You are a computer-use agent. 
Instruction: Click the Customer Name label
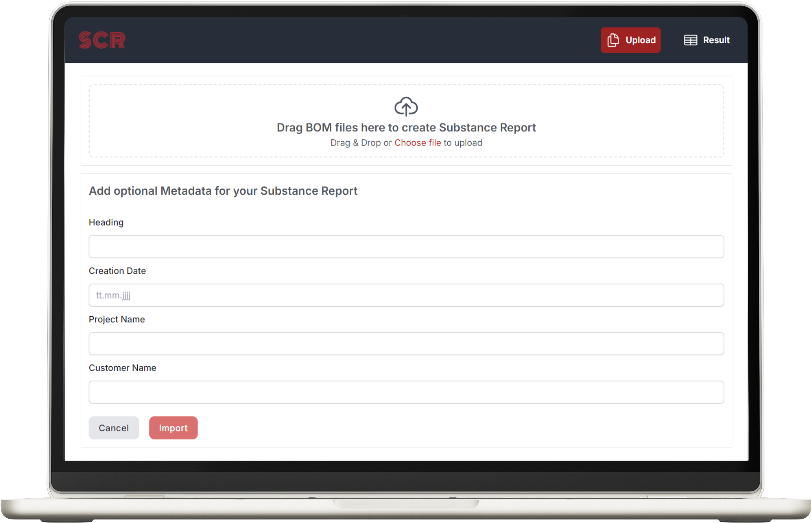point(122,368)
